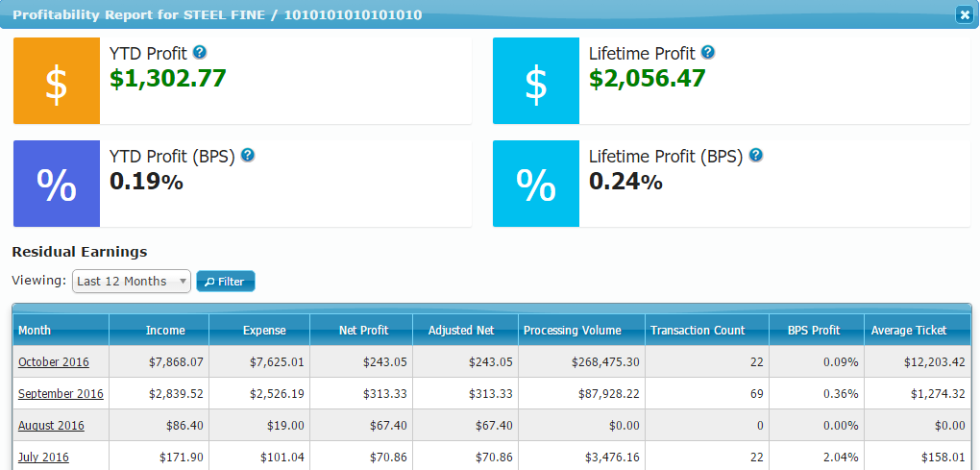Click the help icon beside YTD Profit
The height and width of the screenshot is (470, 980).
[x=200, y=53]
